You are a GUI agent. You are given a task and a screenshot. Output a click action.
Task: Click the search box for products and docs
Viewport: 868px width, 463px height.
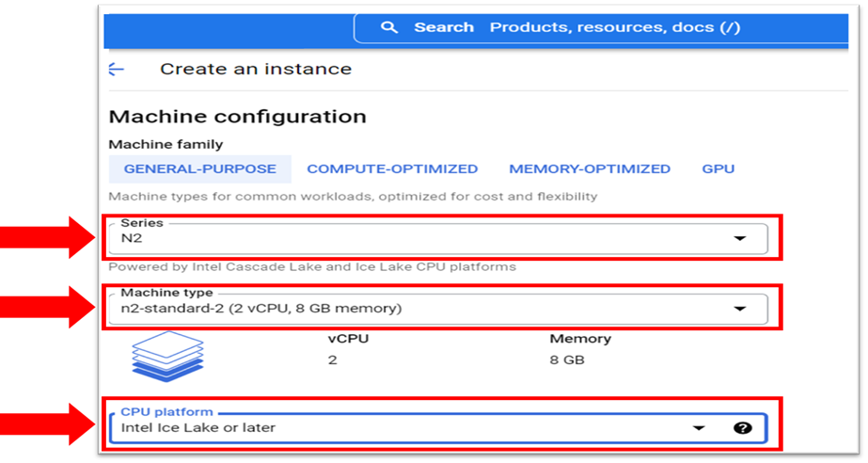coord(614,27)
